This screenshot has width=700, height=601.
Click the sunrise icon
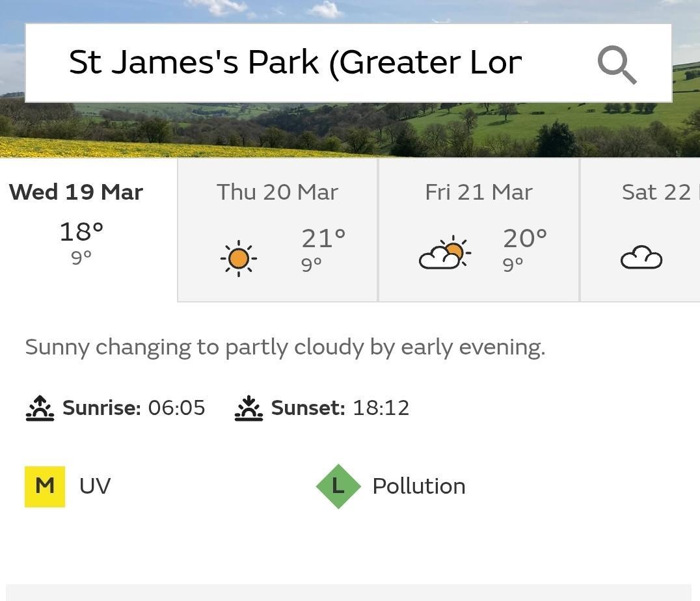click(x=40, y=408)
